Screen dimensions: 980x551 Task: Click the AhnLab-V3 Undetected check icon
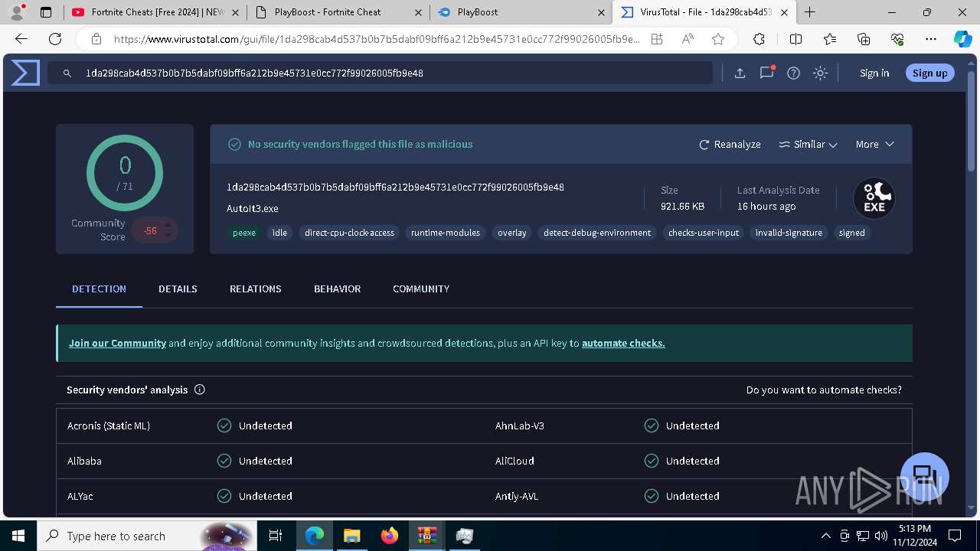coord(652,425)
